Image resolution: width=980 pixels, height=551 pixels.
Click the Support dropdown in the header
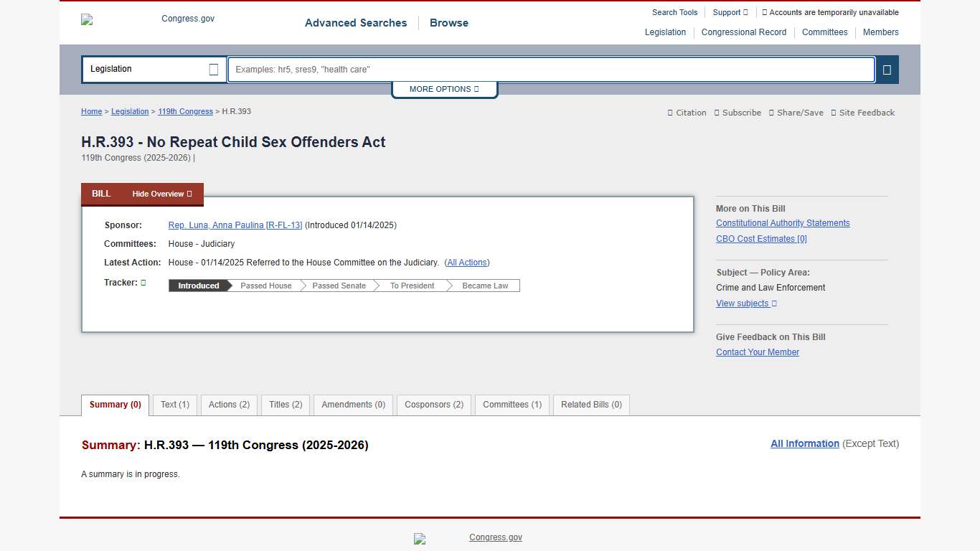click(730, 12)
